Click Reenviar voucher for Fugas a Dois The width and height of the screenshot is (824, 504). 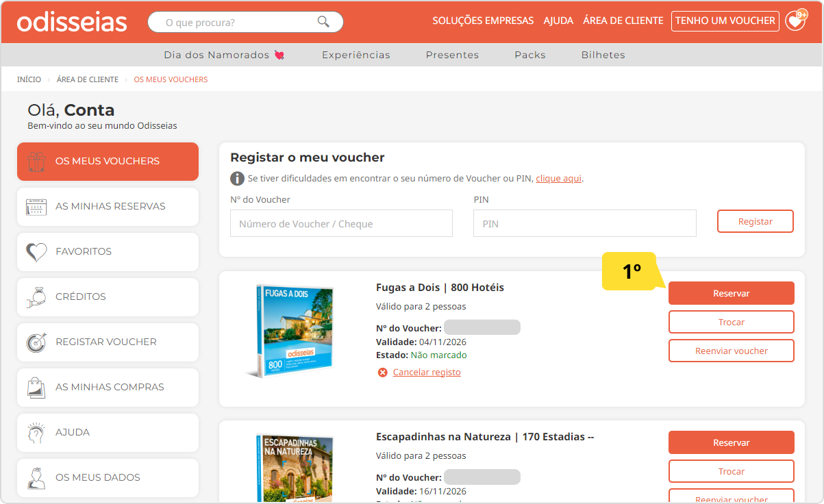(x=732, y=351)
